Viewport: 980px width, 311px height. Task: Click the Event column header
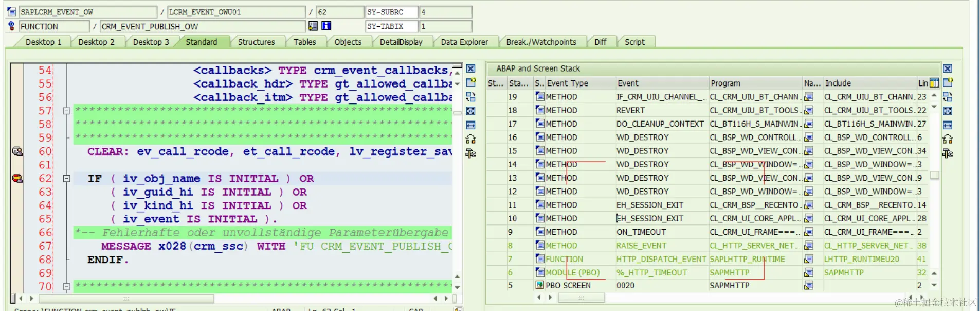pos(662,83)
